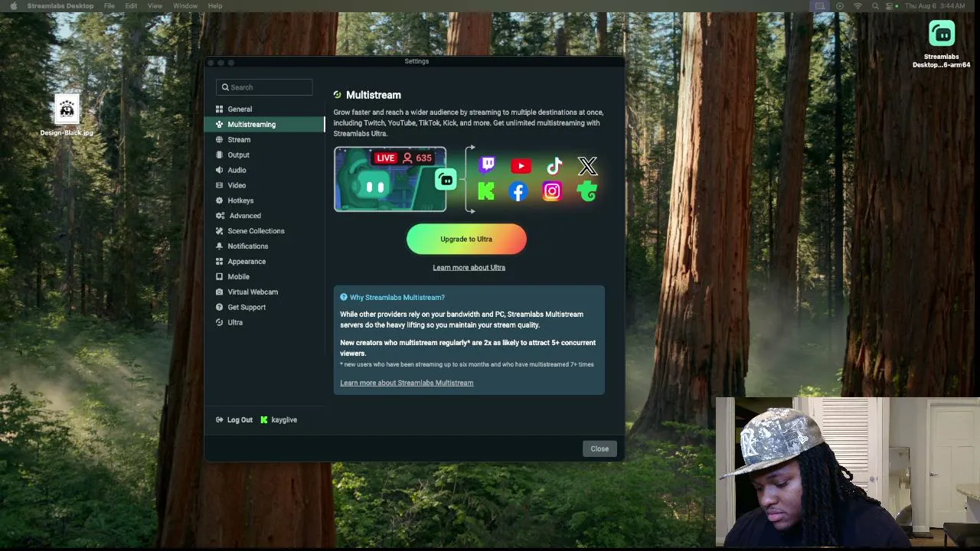The image size is (980, 551).
Task: Log Out of the Streamlabs account
Action: pos(234,420)
